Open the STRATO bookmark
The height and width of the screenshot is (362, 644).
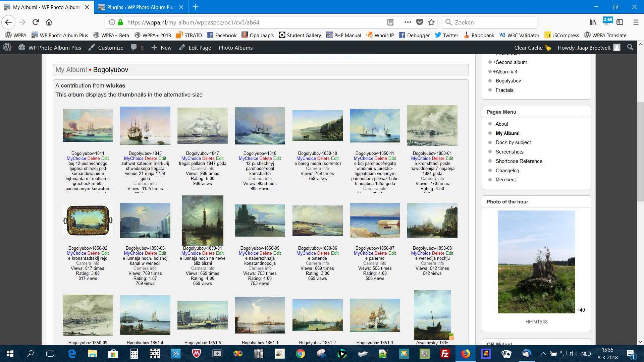click(189, 35)
